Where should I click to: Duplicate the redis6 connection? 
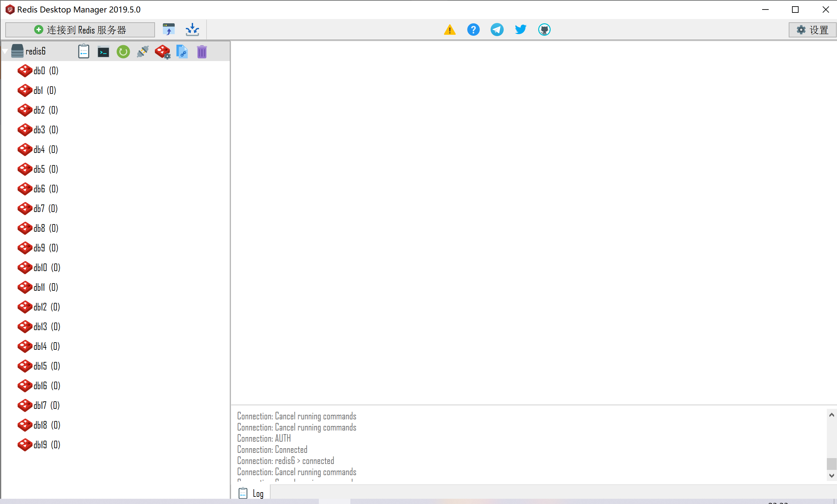tap(182, 52)
